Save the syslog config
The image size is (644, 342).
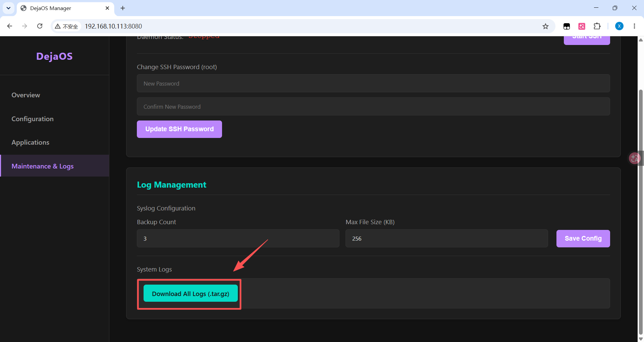tap(583, 239)
